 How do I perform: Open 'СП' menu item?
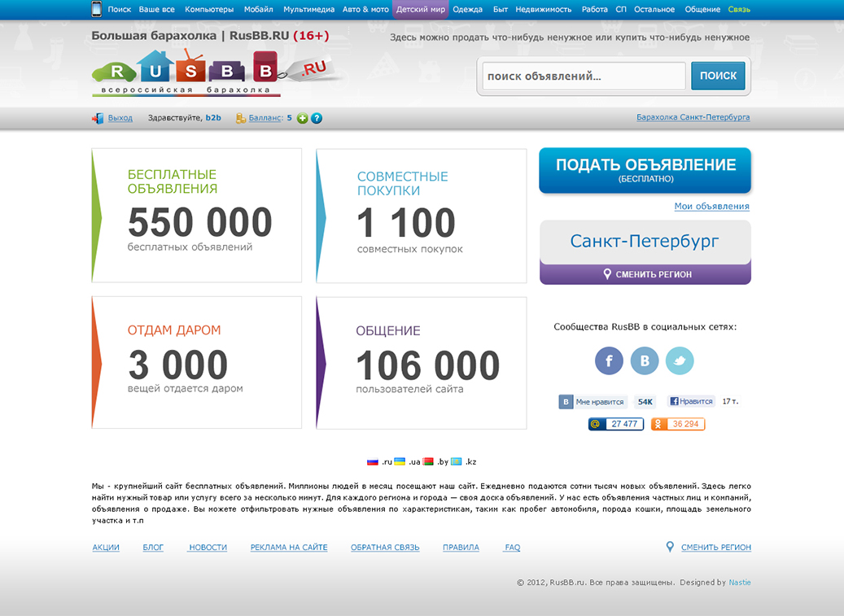pyautogui.click(x=621, y=9)
